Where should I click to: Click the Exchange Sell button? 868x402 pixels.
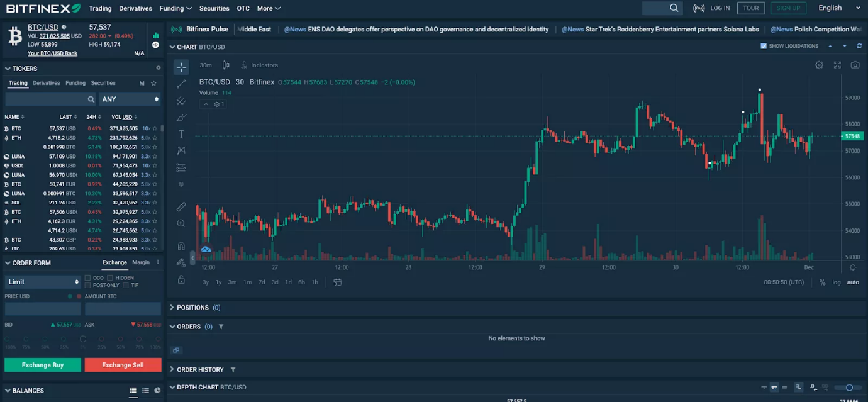click(x=123, y=365)
